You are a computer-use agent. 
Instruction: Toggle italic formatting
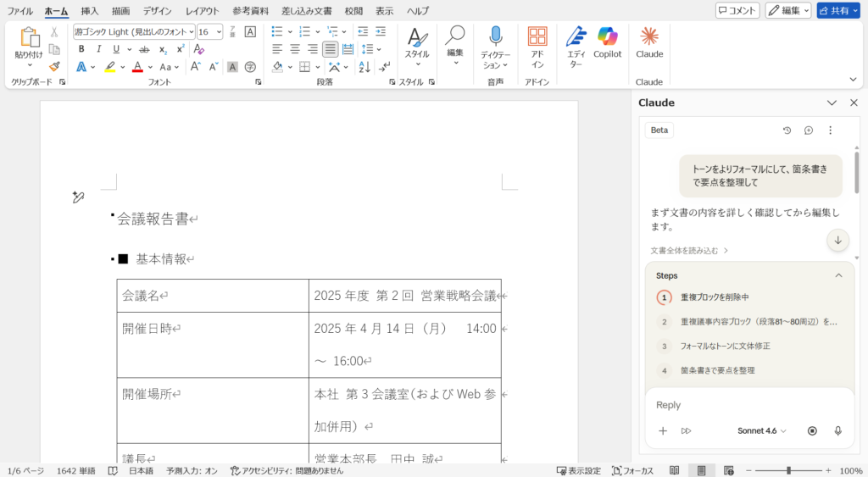pos(98,49)
